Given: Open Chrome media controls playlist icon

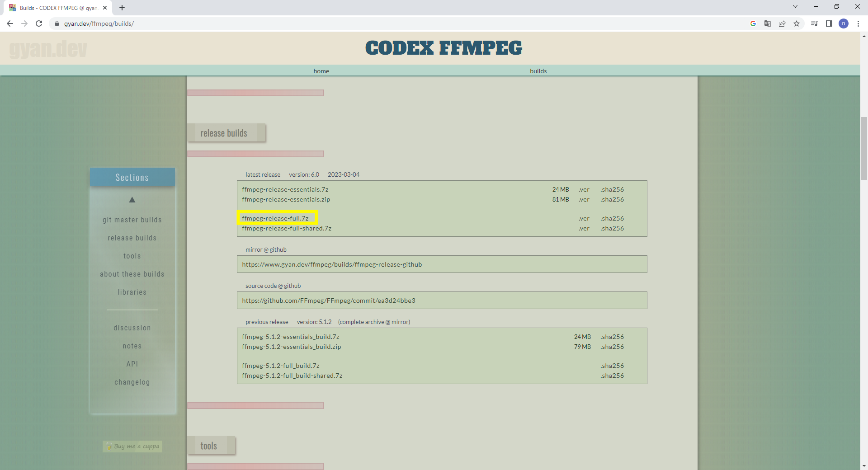Looking at the screenshot, I should pyautogui.click(x=814, y=23).
